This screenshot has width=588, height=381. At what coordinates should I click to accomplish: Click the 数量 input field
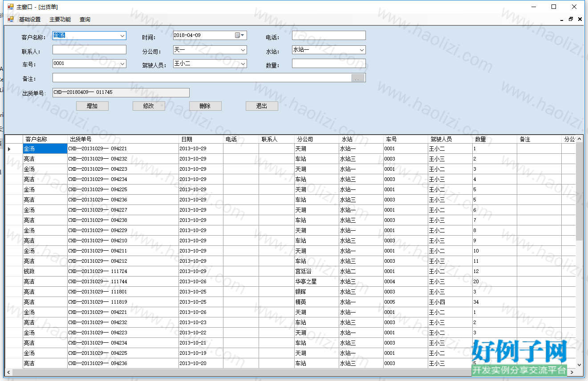(329, 64)
